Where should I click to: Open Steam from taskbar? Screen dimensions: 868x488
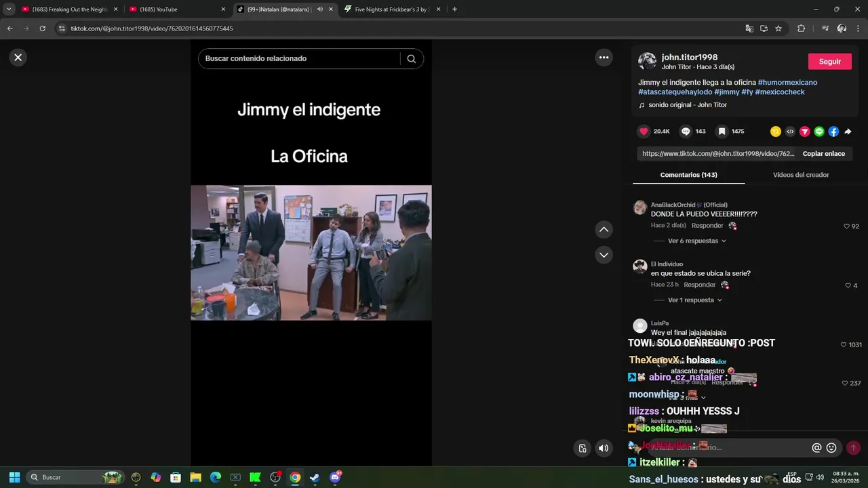tap(315, 477)
